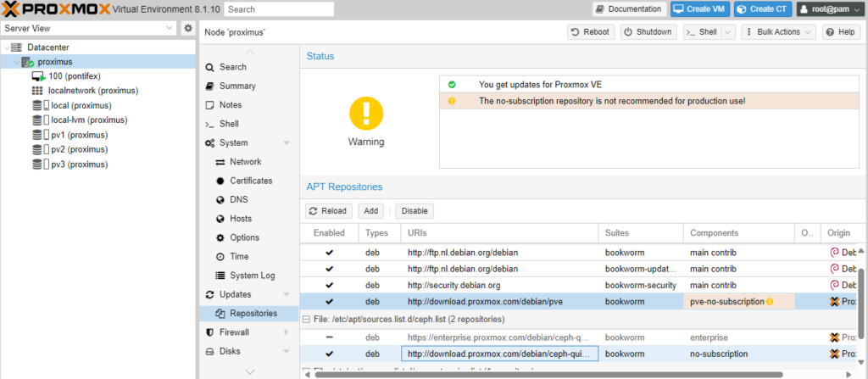This screenshot has height=379, width=868.
Task: Click the pve-no-subscription warning icon
Action: 770,302
